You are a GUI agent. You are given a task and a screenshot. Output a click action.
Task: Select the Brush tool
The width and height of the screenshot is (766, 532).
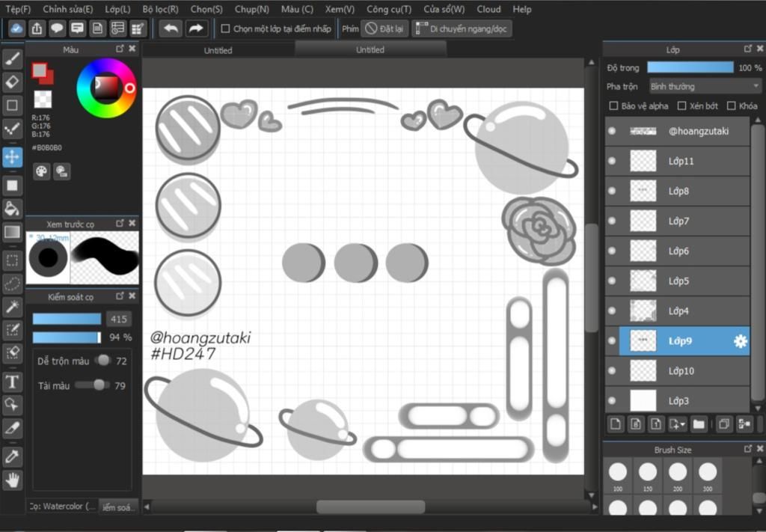pos(12,59)
